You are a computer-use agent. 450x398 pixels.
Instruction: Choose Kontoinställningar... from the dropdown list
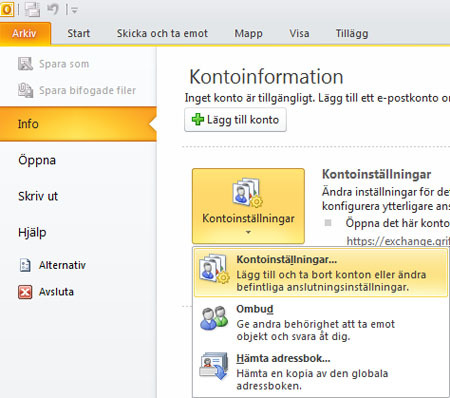pyautogui.click(x=321, y=273)
